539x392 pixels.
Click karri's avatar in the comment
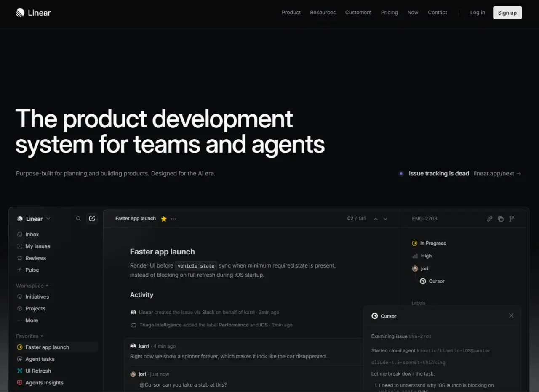[133, 346]
